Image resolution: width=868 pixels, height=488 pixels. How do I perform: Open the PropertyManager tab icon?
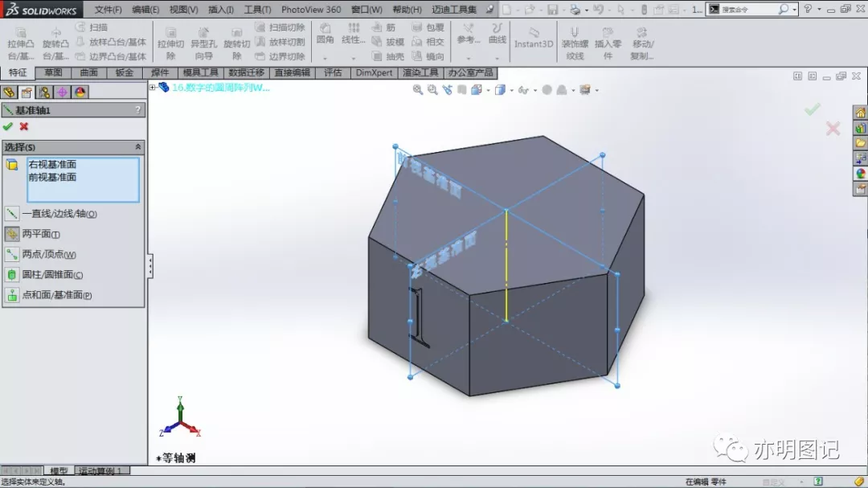pos(27,92)
